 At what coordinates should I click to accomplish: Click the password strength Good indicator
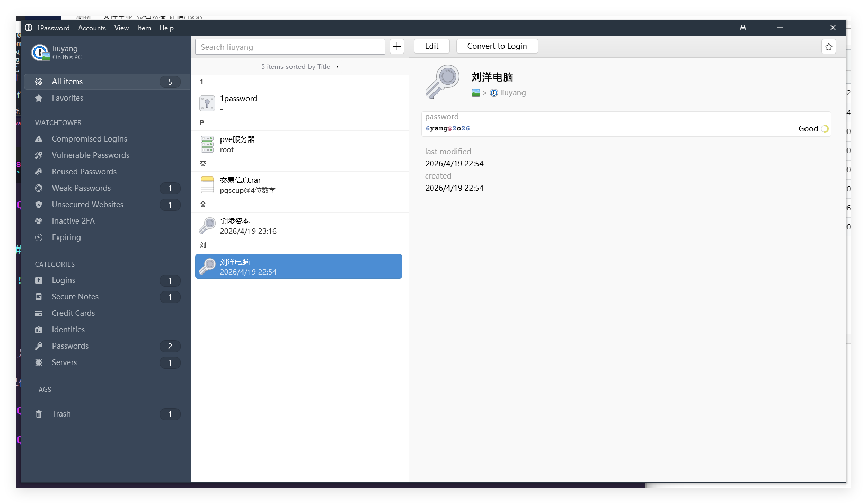[813, 129]
